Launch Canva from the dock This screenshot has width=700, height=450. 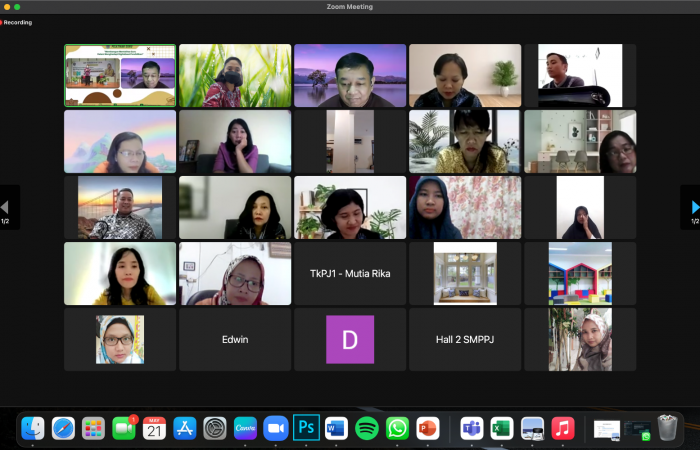tap(245, 429)
